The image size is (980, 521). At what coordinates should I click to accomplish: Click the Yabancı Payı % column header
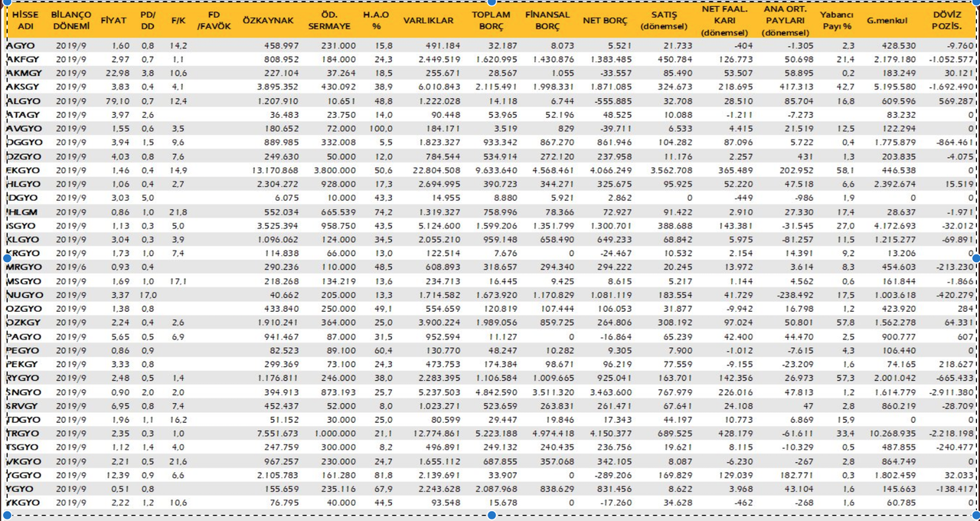[x=836, y=21]
